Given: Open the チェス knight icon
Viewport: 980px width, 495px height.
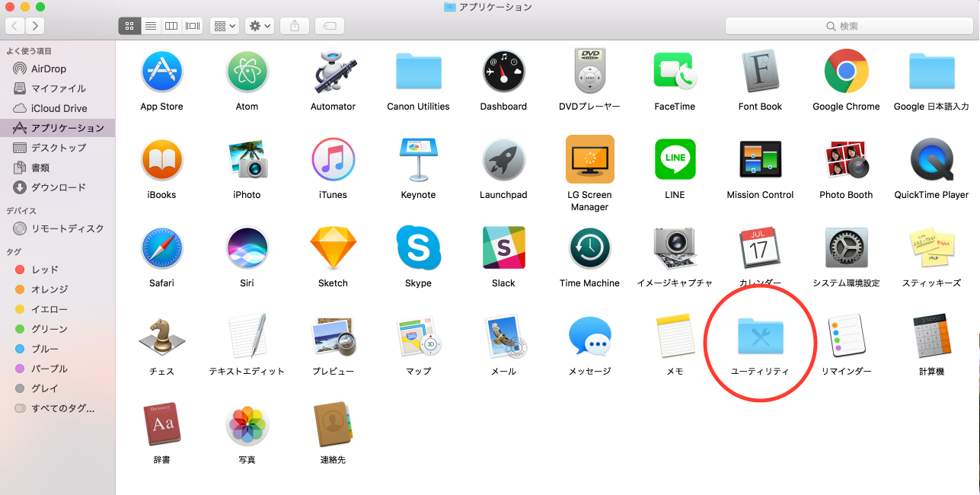Looking at the screenshot, I should click(x=161, y=337).
